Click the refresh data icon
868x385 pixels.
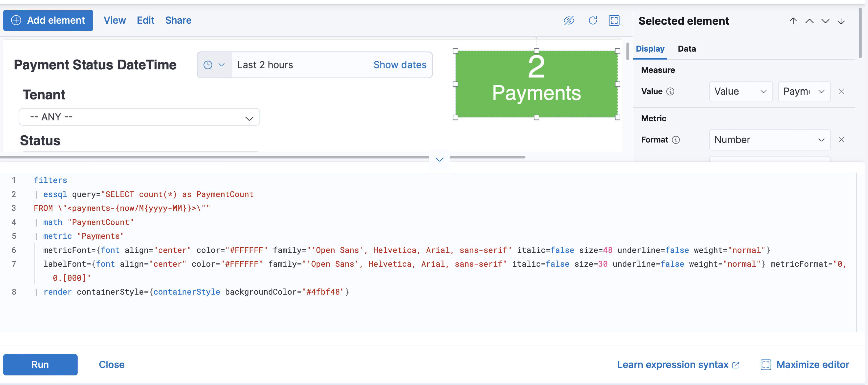593,20
